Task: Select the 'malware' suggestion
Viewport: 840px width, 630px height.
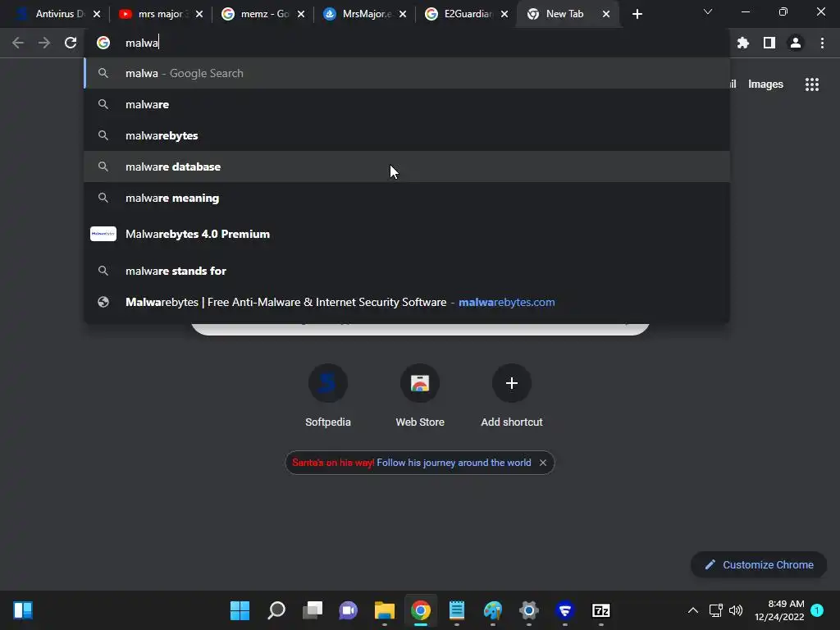Action: pyautogui.click(x=407, y=104)
